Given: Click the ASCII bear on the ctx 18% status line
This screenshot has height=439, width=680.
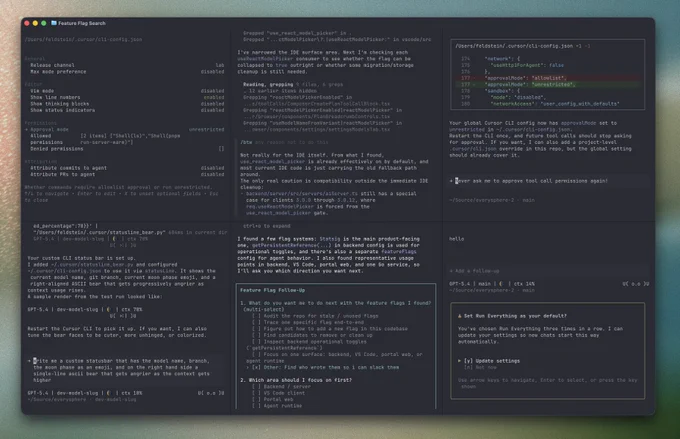Looking at the screenshot, I should point(211,393).
